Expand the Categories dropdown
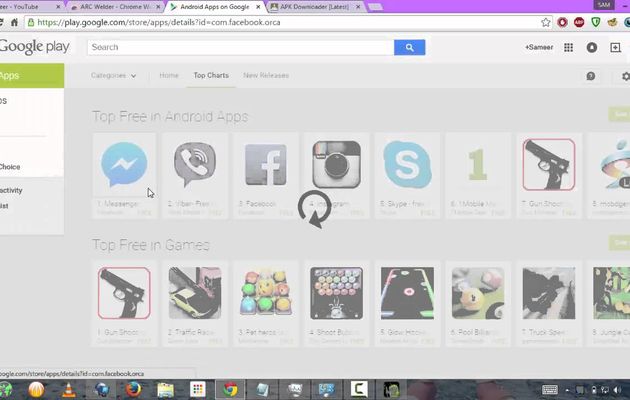The image size is (630, 400). click(113, 76)
